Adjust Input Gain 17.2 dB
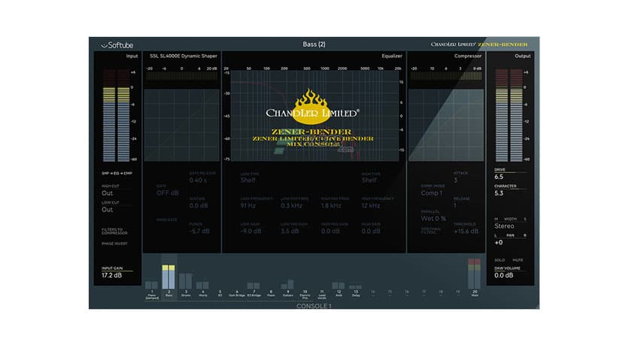 point(111,275)
